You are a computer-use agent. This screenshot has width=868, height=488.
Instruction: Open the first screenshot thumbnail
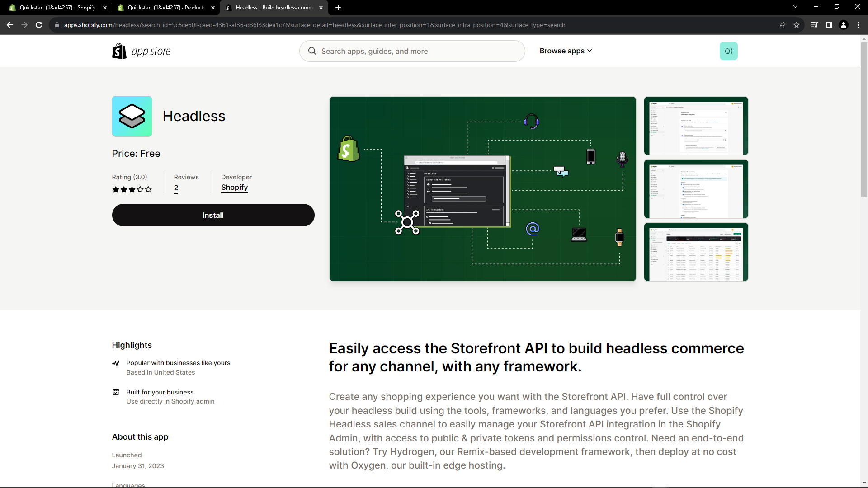pyautogui.click(x=696, y=126)
